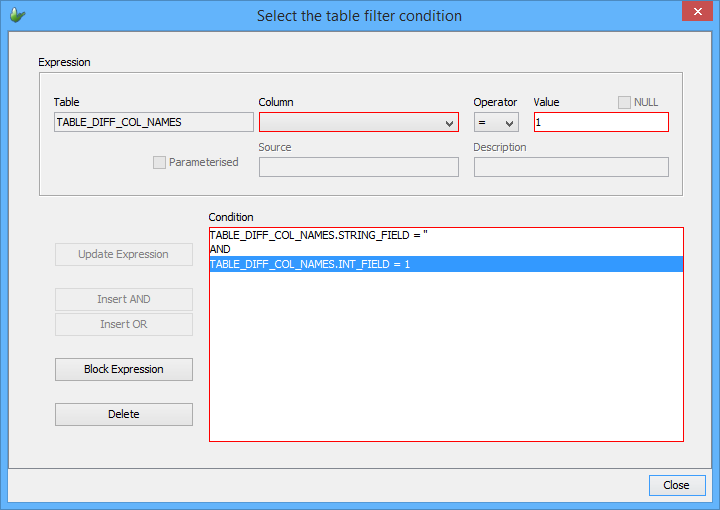Close the dialog with the red X

pos(696,13)
